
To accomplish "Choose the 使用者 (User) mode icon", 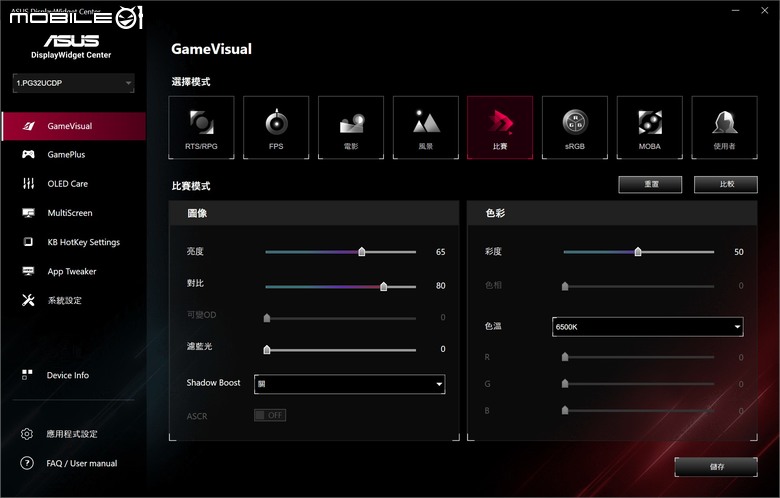I will [x=724, y=128].
